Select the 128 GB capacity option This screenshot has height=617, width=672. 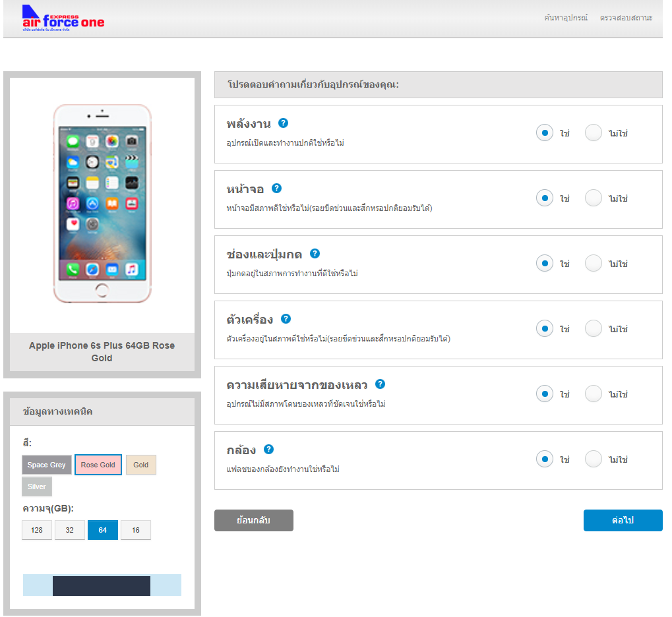tap(37, 530)
